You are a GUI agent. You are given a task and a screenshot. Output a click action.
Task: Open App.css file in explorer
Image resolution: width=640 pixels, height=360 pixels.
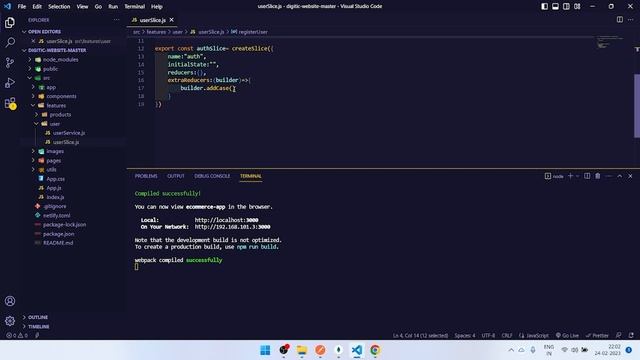pos(56,179)
